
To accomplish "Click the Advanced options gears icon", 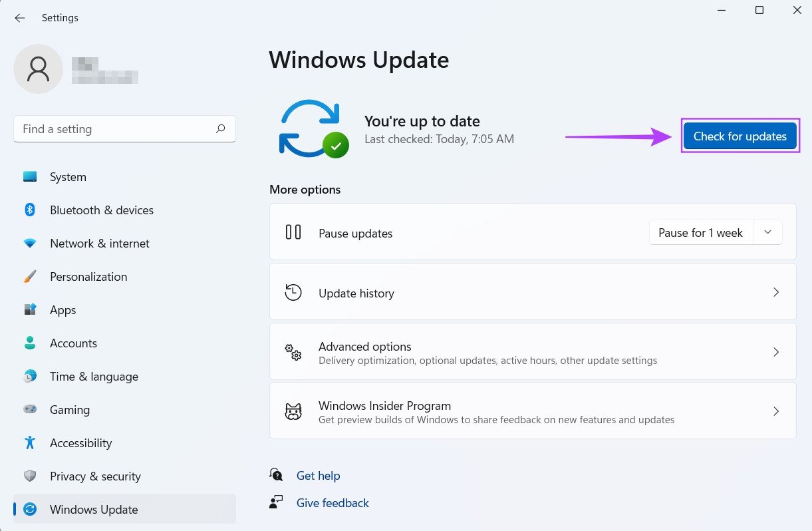I will (293, 352).
